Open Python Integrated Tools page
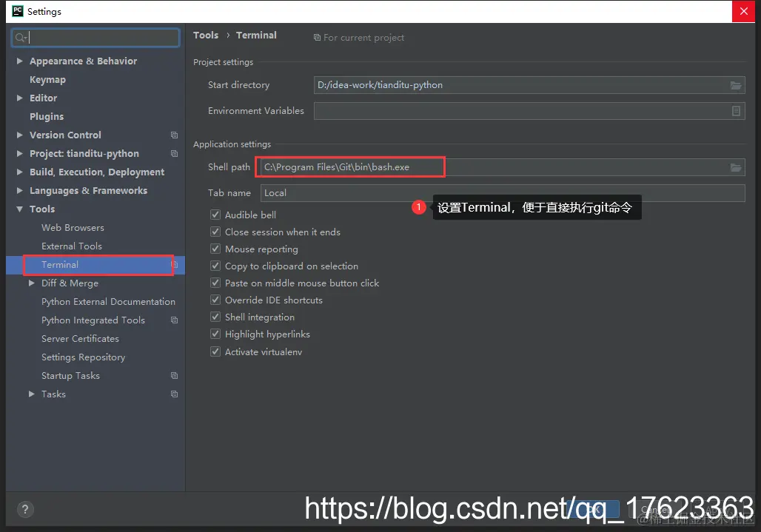761x532 pixels. click(93, 320)
